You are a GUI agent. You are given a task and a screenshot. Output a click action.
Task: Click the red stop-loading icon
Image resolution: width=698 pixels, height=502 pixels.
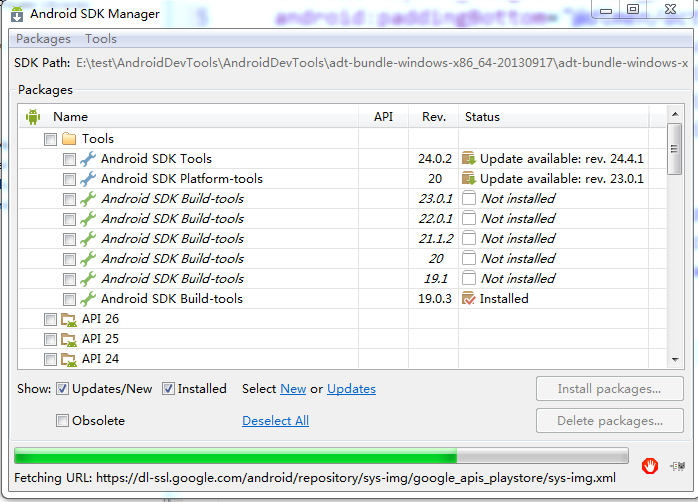[650, 466]
